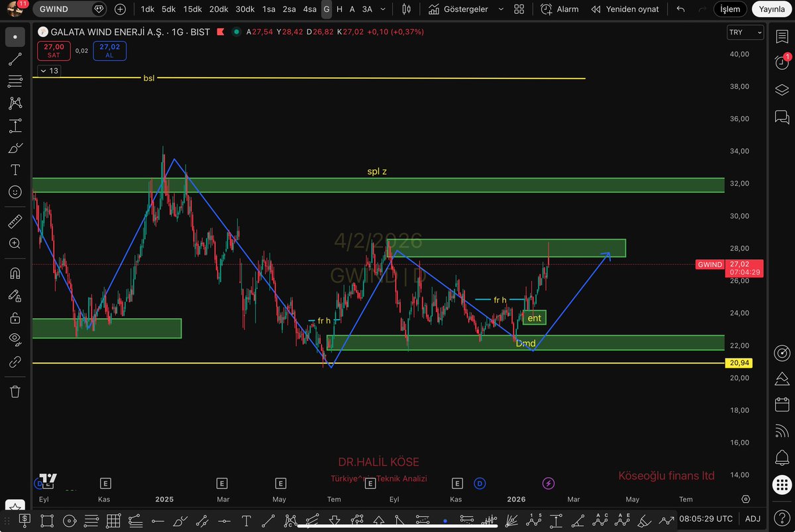795x532 pixels.
Task: Toggle stay-in-drawing-mode pencil lock
Action: 15,295
